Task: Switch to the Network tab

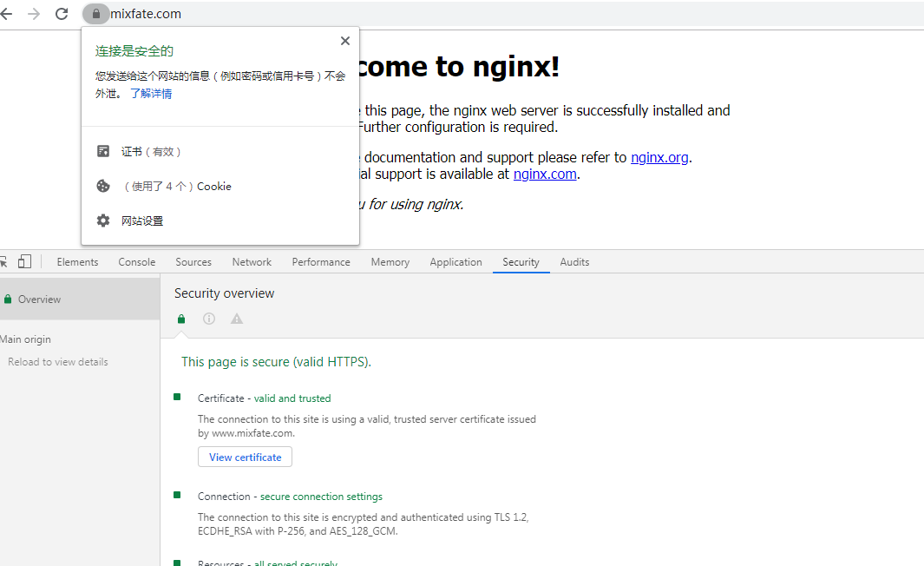Action: click(x=252, y=262)
